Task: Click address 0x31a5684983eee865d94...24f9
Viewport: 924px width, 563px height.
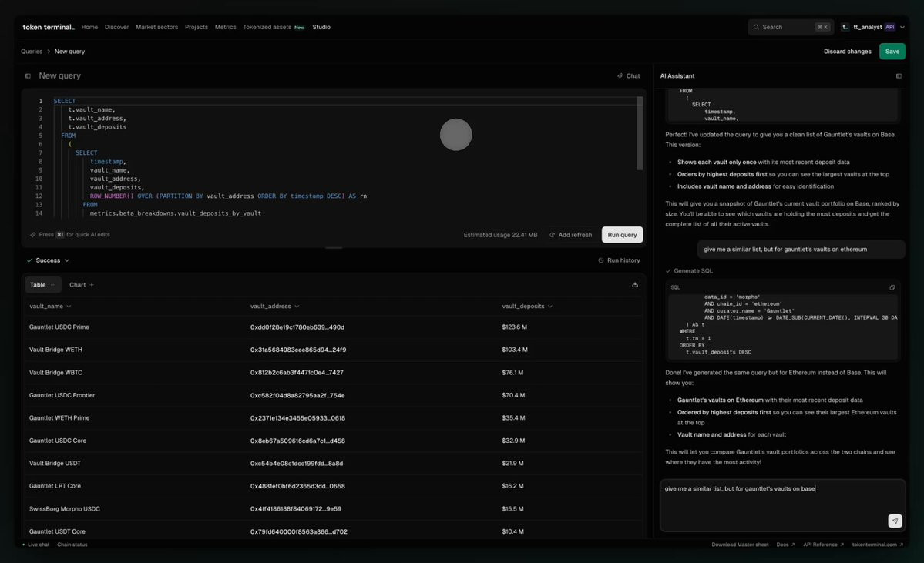Action: click(x=297, y=350)
